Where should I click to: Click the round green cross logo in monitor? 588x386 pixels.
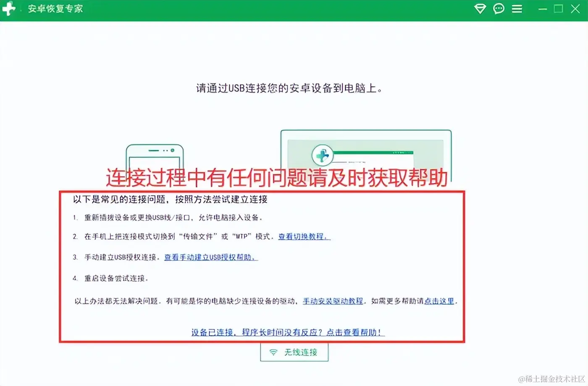click(x=322, y=156)
